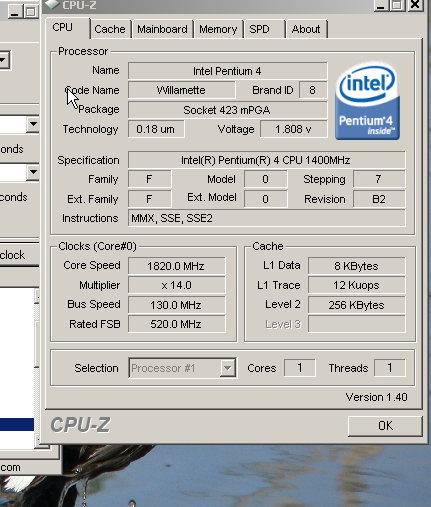Click the Brand ID value '8'
This screenshot has width=431, height=507.
click(x=312, y=90)
